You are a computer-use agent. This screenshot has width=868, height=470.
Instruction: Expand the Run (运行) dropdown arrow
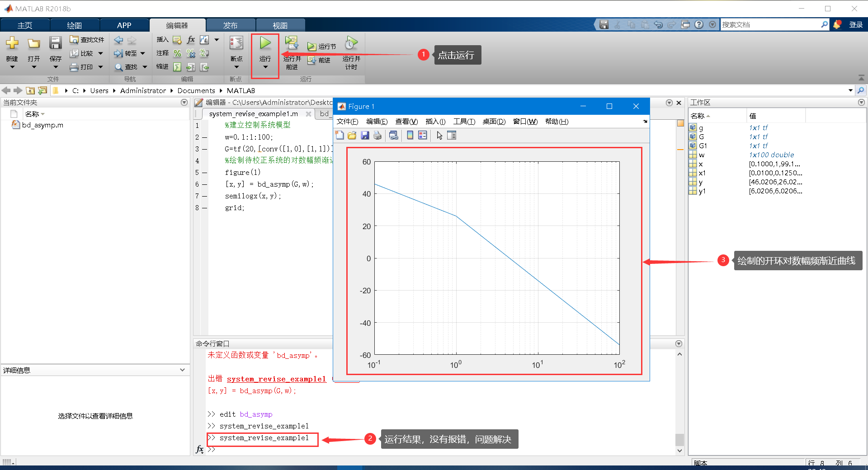coord(265,67)
